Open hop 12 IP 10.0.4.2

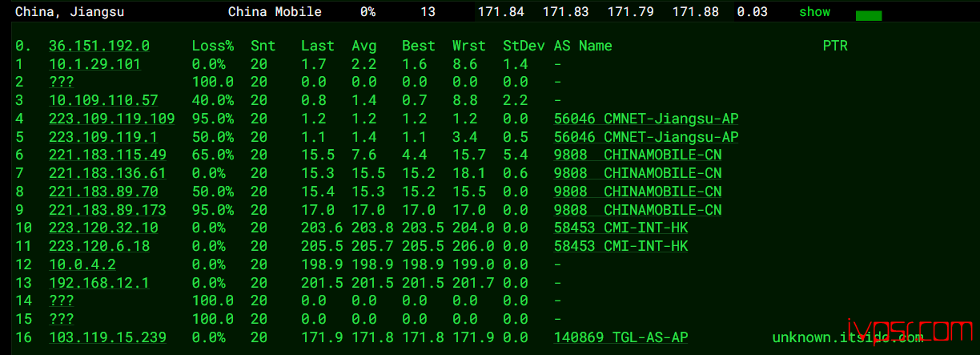(x=82, y=264)
